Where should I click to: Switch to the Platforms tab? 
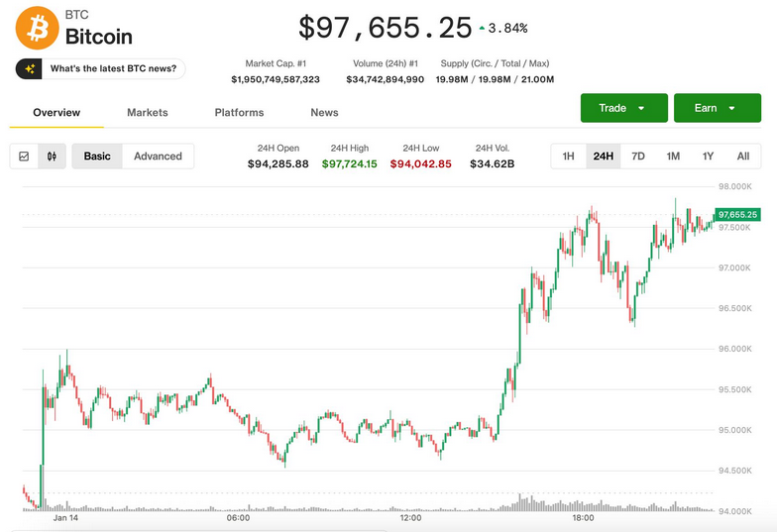click(239, 113)
